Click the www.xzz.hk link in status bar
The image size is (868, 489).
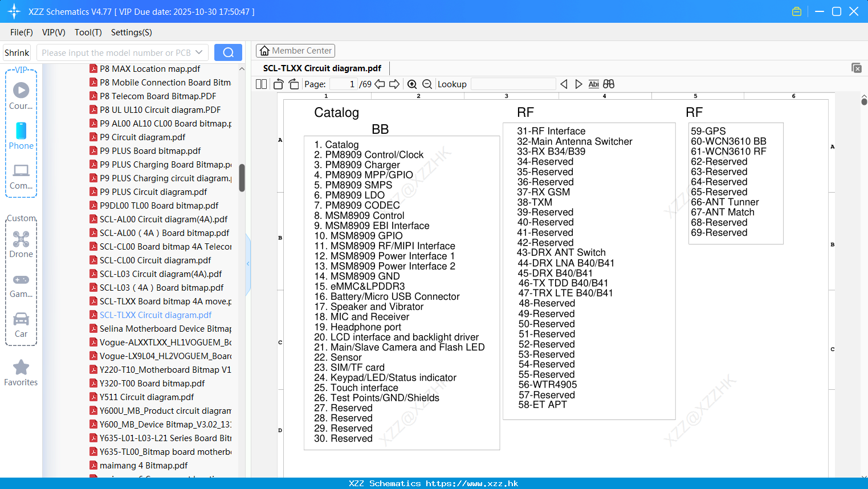pyautogui.click(x=472, y=483)
